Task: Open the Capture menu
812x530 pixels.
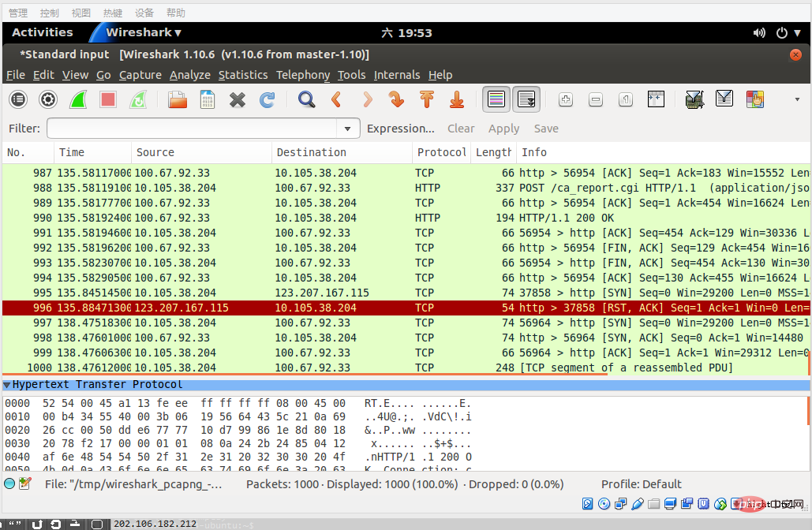Action: tap(140, 75)
